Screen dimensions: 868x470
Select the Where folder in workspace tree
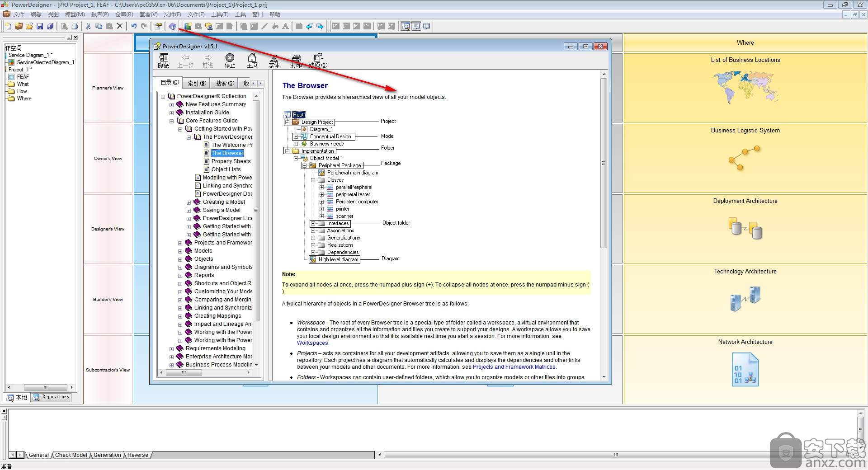[24, 99]
